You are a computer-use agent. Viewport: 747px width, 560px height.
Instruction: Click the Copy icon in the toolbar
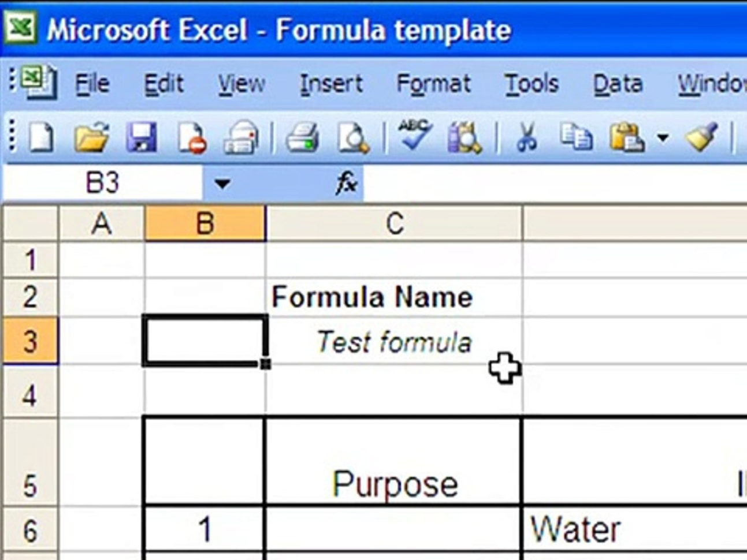coord(575,139)
